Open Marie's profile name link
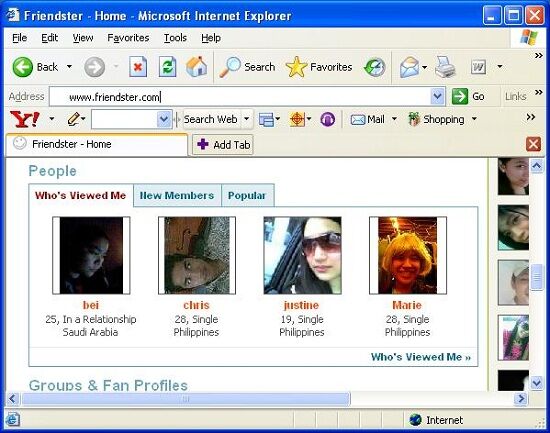 (407, 305)
